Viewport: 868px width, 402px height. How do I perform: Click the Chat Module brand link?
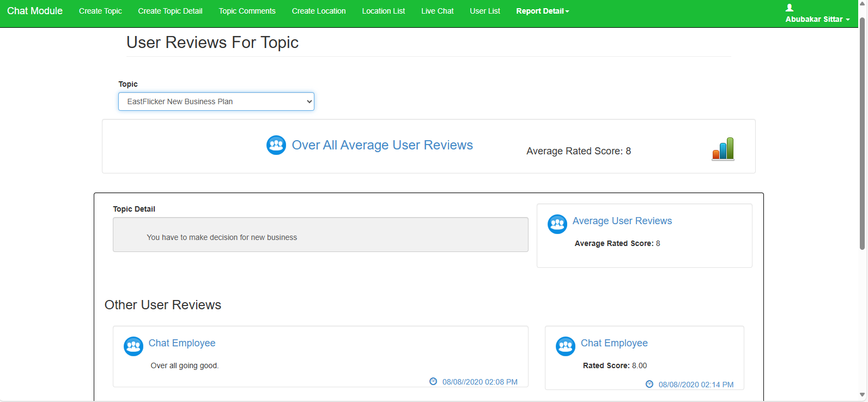(x=35, y=11)
